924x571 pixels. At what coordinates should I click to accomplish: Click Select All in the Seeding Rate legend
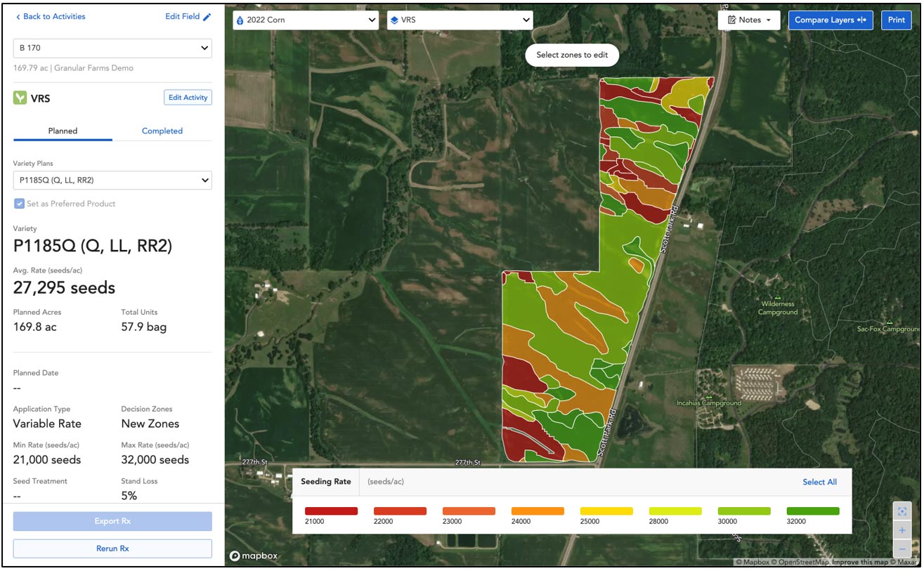click(x=819, y=482)
